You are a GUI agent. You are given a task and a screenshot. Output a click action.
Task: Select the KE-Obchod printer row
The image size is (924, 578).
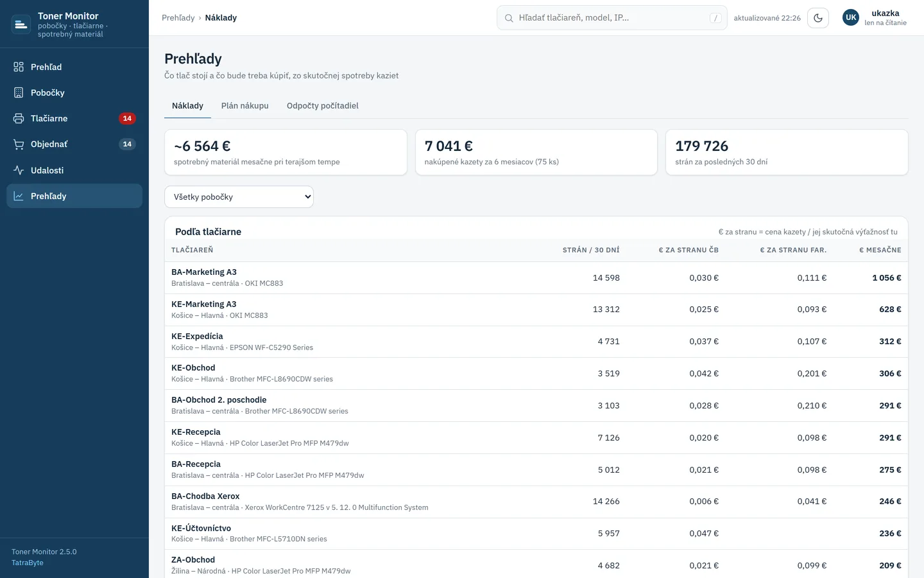pos(536,374)
